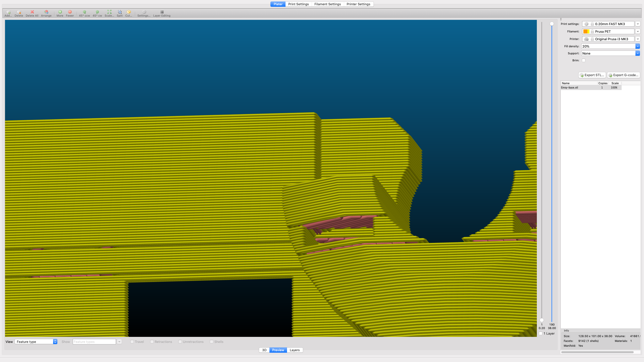The image size is (644, 362).
Task: Switch to the Layers view tab
Action: (295, 350)
